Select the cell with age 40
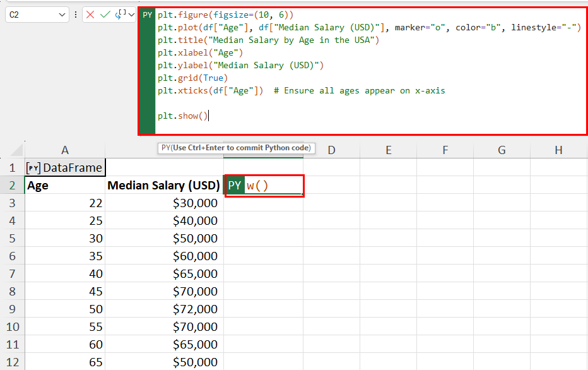This screenshot has height=370, width=588. (x=65, y=273)
